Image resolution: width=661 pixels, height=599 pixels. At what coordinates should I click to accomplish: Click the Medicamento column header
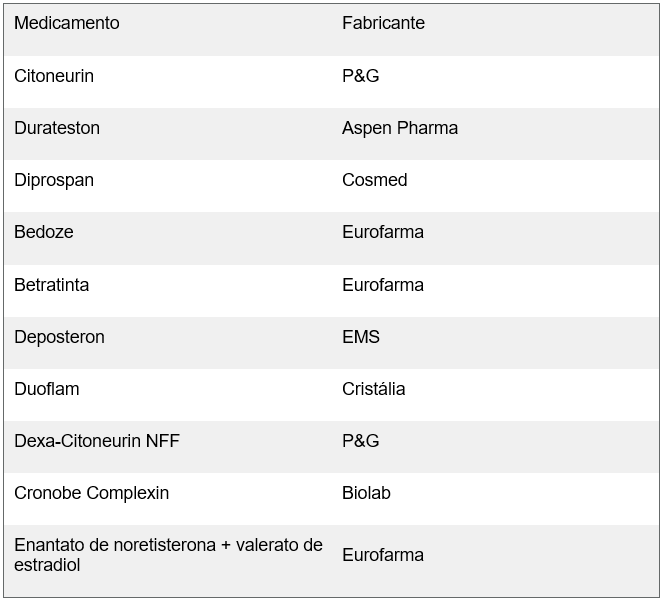67,23
